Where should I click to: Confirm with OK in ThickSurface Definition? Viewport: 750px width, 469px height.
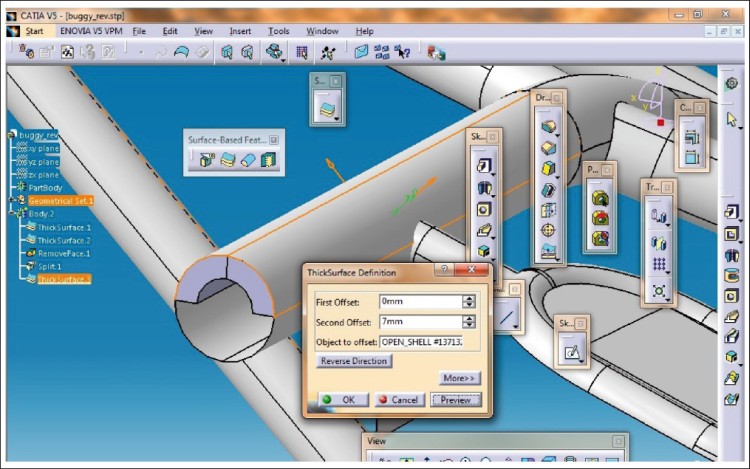coord(340,400)
